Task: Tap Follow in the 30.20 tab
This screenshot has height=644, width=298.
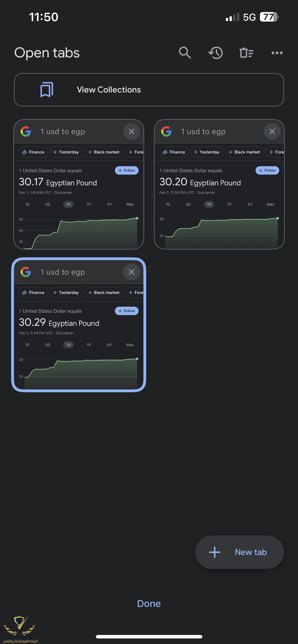Action: pos(267,170)
